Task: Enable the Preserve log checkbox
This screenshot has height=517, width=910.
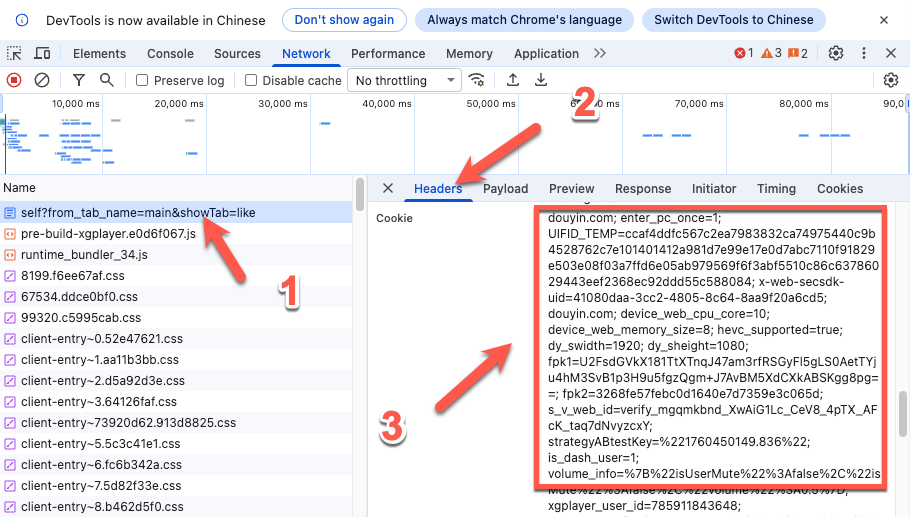Action: point(142,80)
